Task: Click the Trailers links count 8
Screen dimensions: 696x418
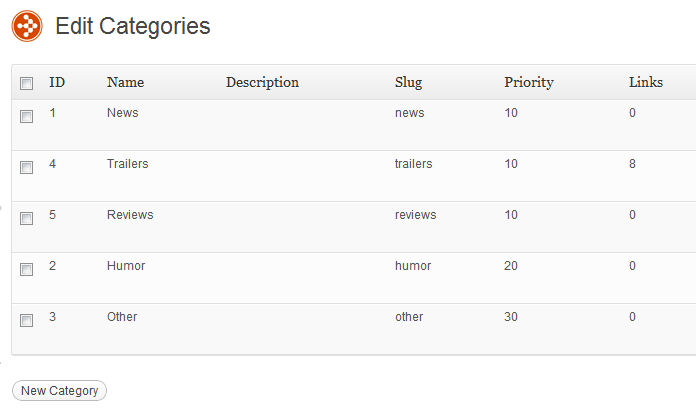Action: 632,164
